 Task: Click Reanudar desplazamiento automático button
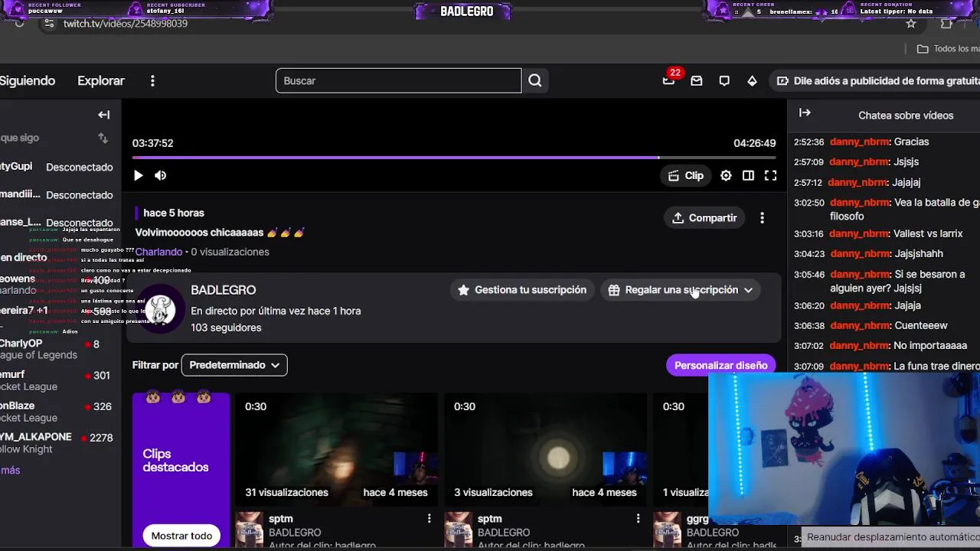[x=892, y=537]
